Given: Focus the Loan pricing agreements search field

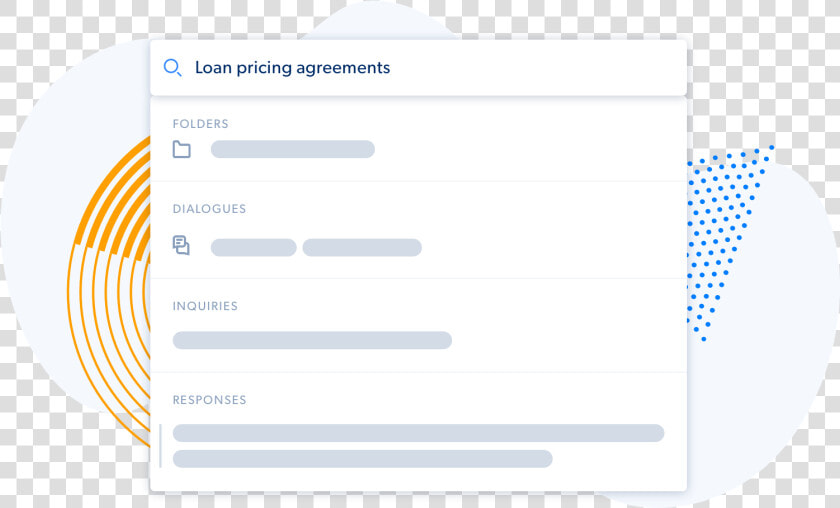Looking at the screenshot, I should tap(418, 68).
